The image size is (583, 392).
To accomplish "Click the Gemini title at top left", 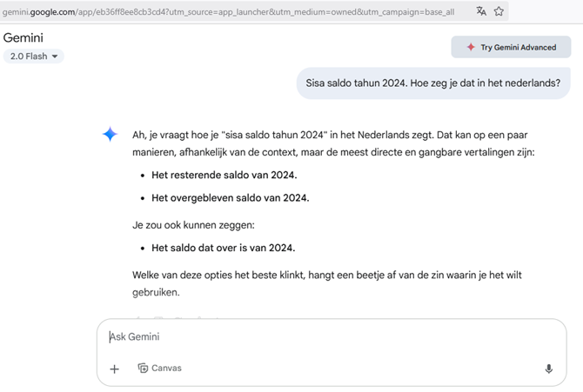I will click(23, 38).
